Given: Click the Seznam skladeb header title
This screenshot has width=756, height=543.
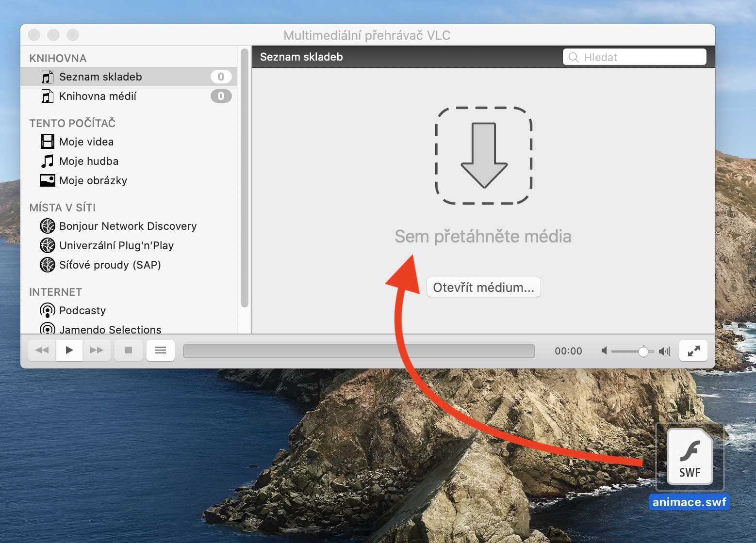Looking at the screenshot, I should click(x=301, y=57).
